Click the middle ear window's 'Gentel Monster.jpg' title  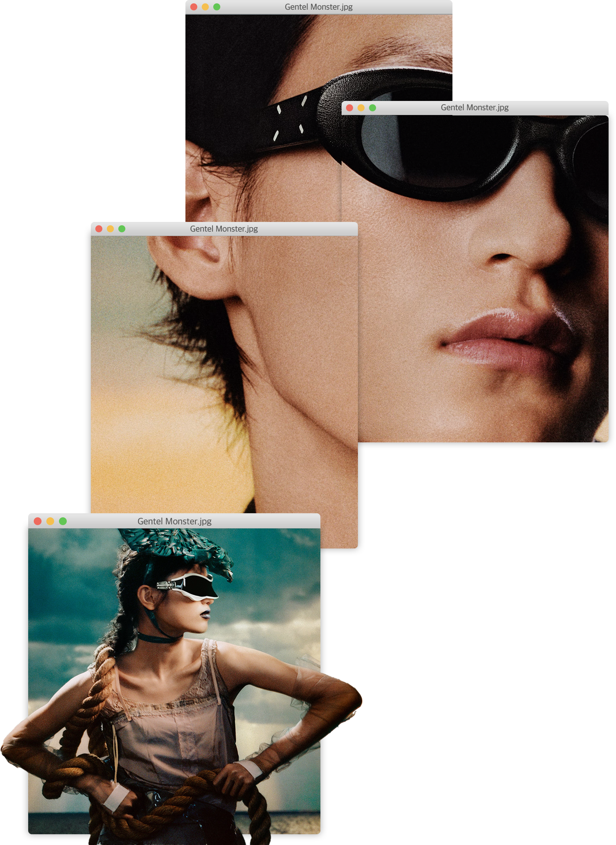pos(224,229)
